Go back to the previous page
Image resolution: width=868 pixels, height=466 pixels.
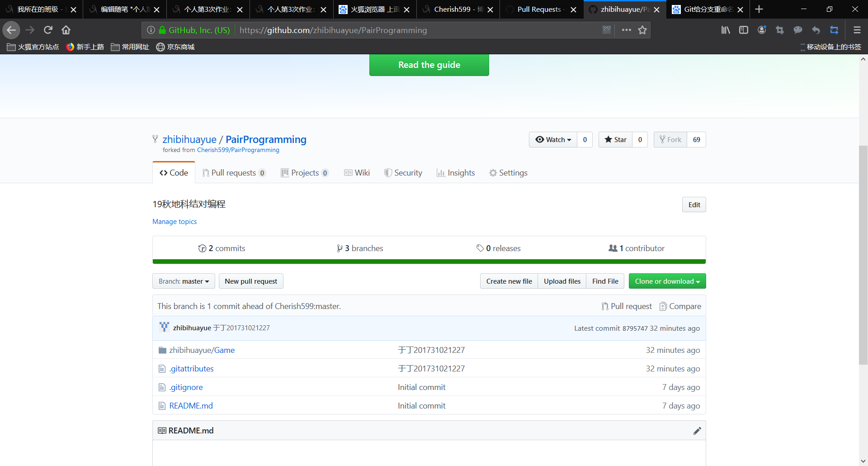[x=11, y=30]
